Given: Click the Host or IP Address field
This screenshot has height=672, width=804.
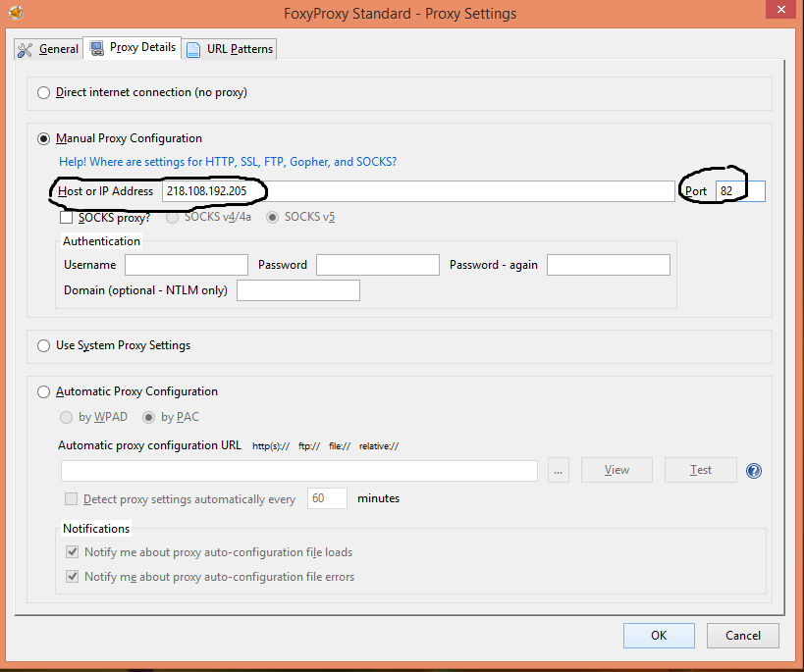Looking at the screenshot, I should [x=418, y=191].
